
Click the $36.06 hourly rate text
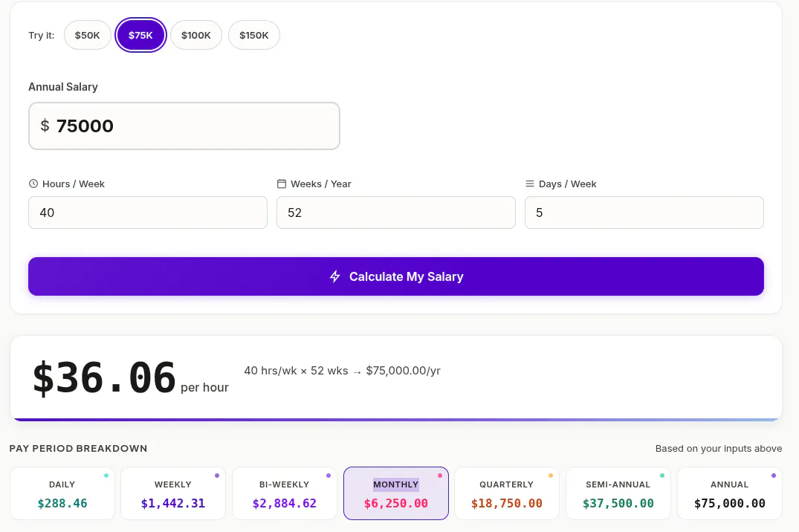pos(105,377)
